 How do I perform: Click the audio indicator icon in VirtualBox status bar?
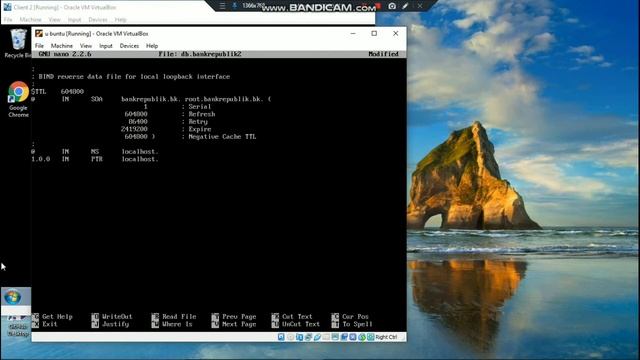tap(299, 337)
